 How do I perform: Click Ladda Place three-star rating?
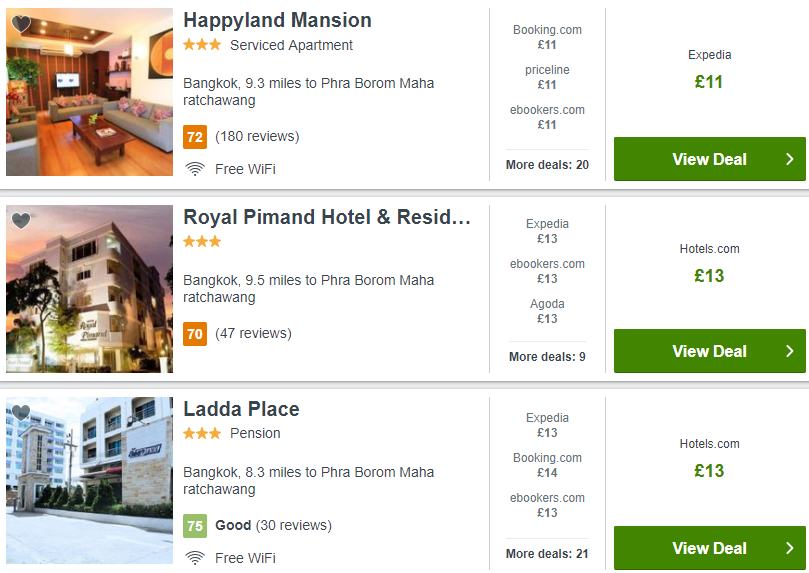(x=202, y=433)
